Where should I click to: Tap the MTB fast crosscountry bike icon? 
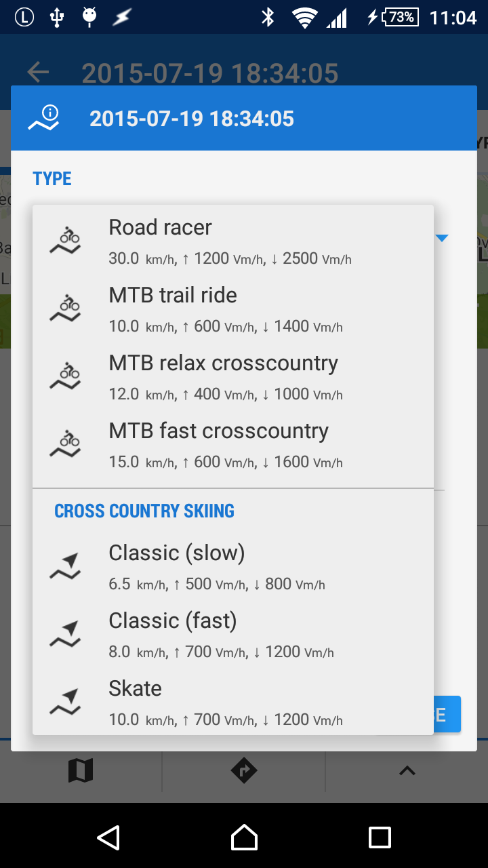[65, 444]
